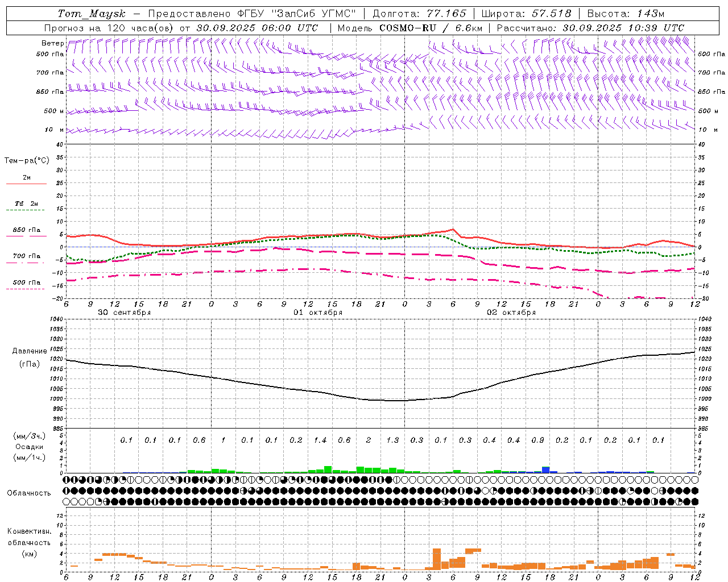This screenshot has width=728, height=582.
Task: Click the '30 сентября' date label
Action: point(124,312)
